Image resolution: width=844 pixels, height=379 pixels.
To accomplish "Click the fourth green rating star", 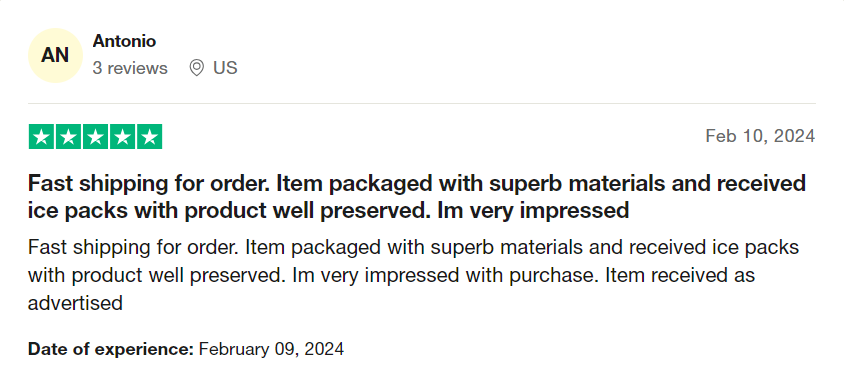I will tap(122, 137).
